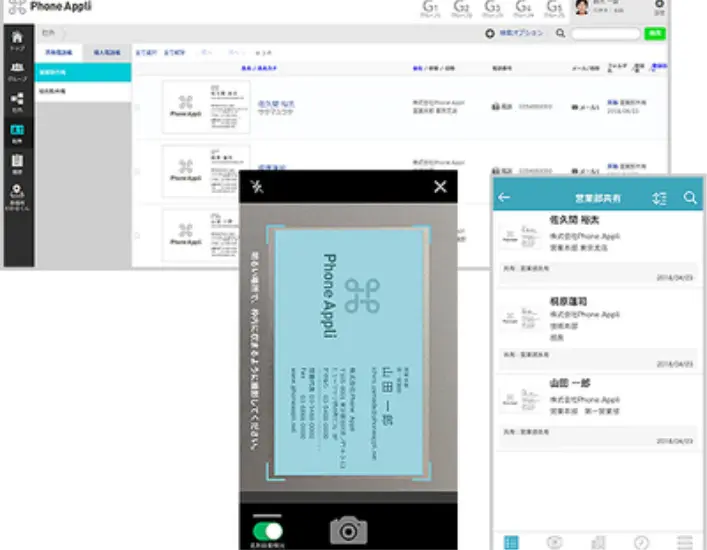707x550 pixels.
Task: Open the 山田 一郎 entry in mobile list
Action: pos(599,411)
